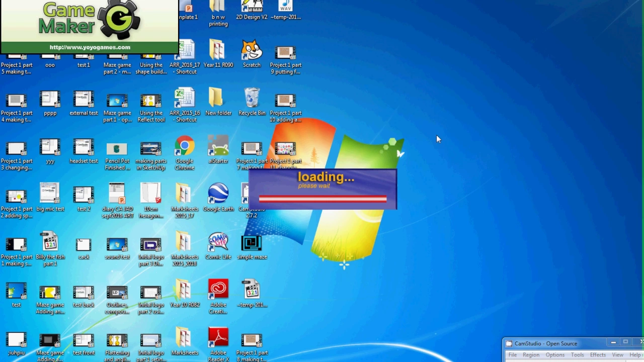
Task: Select the Billy the fish part 1 file
Action: click(x=50, y=249)
